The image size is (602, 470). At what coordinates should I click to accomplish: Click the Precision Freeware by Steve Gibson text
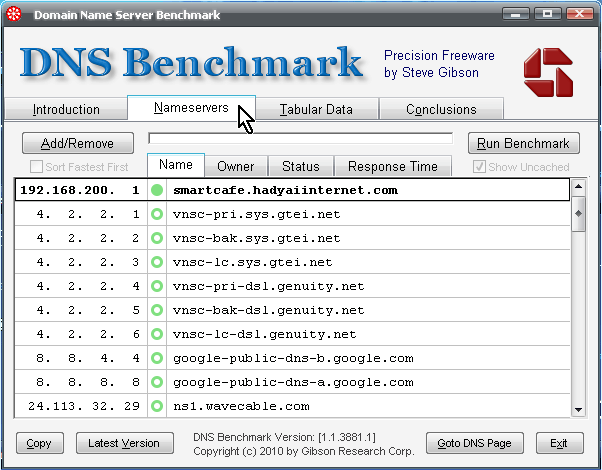click(439, 64)
